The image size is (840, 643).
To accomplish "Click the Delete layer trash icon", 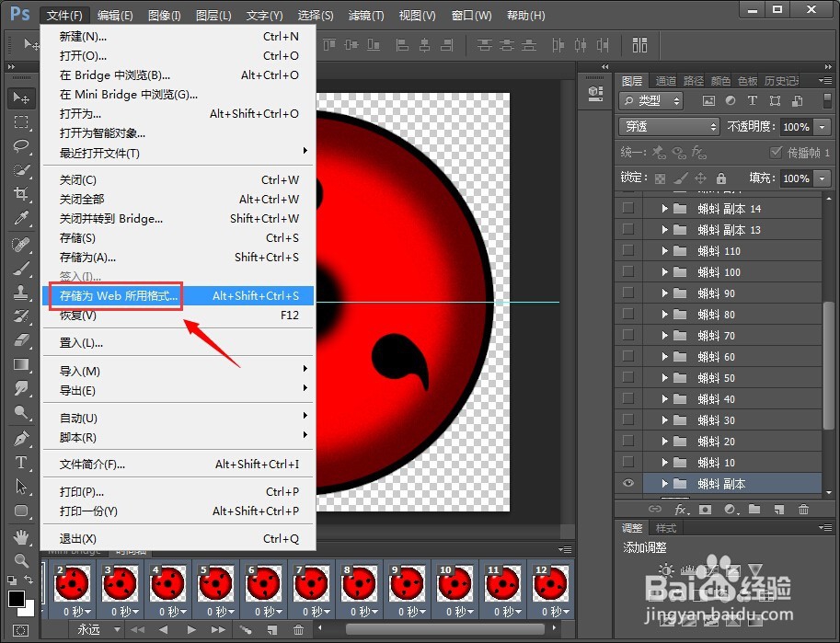I will click(803, 509).
